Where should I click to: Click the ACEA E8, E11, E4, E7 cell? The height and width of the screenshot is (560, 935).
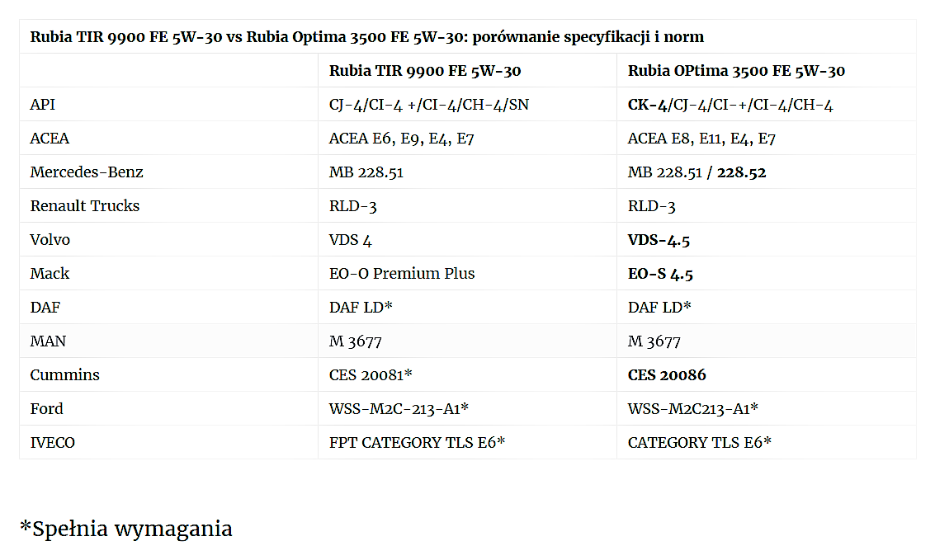pyautogui.click(x=701, y=139)
